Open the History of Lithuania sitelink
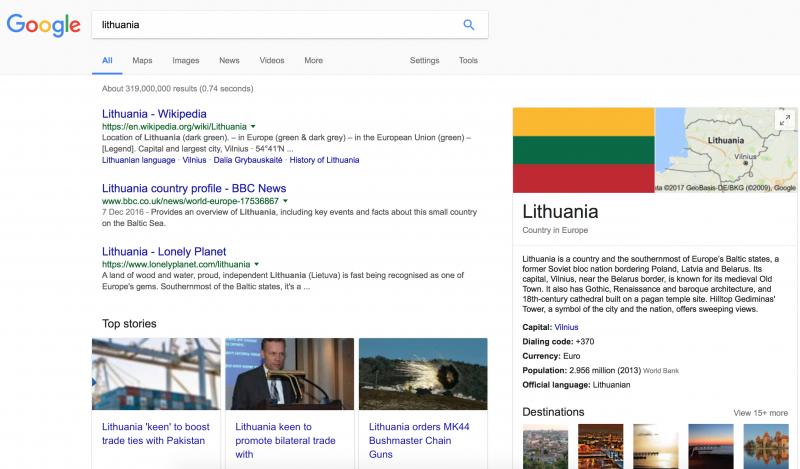Screen dimensions: 800x469 [324, 160]
